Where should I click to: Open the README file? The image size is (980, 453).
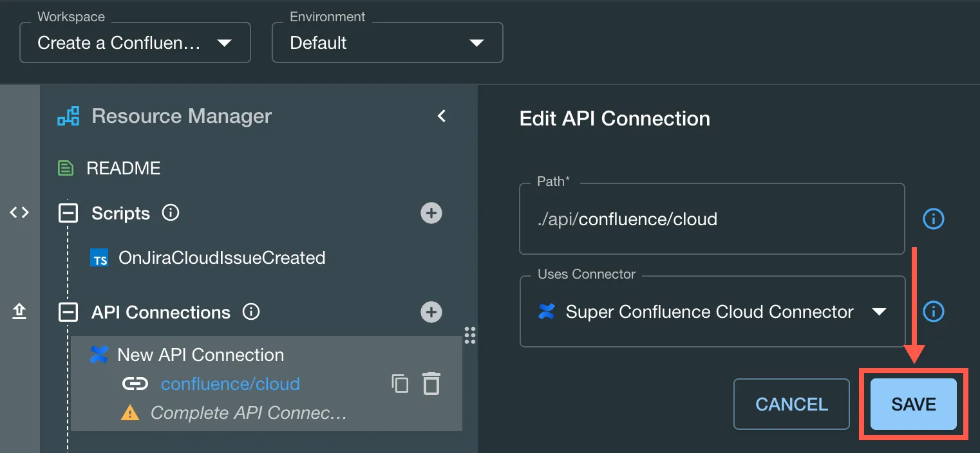click(123, 169)
